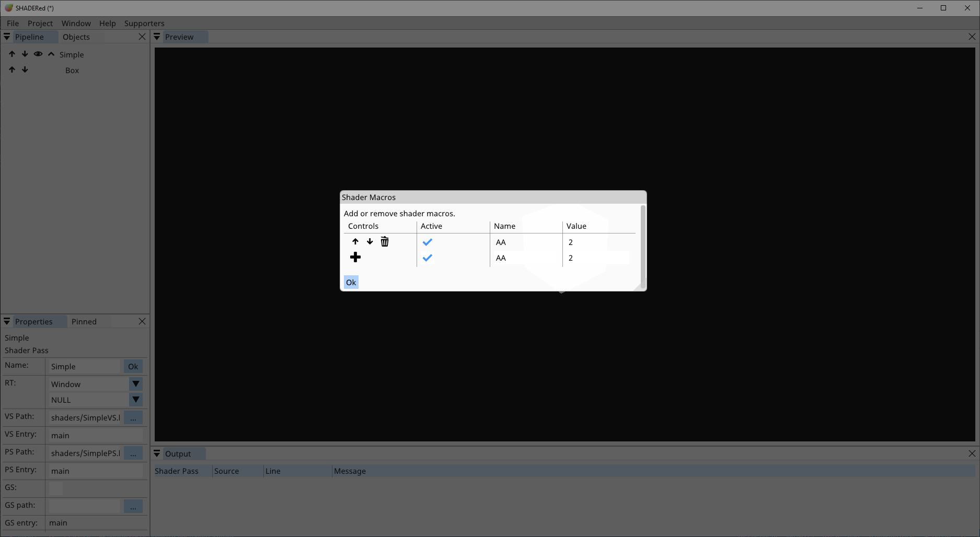
Task: Move first AA macro up
Action: [355, 241]
